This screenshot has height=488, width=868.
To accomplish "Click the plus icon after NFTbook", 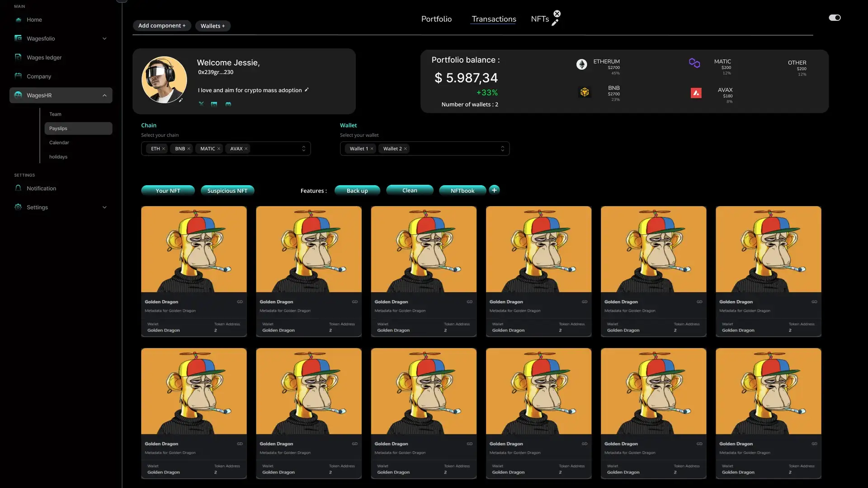I will click(x=494, y=190).
